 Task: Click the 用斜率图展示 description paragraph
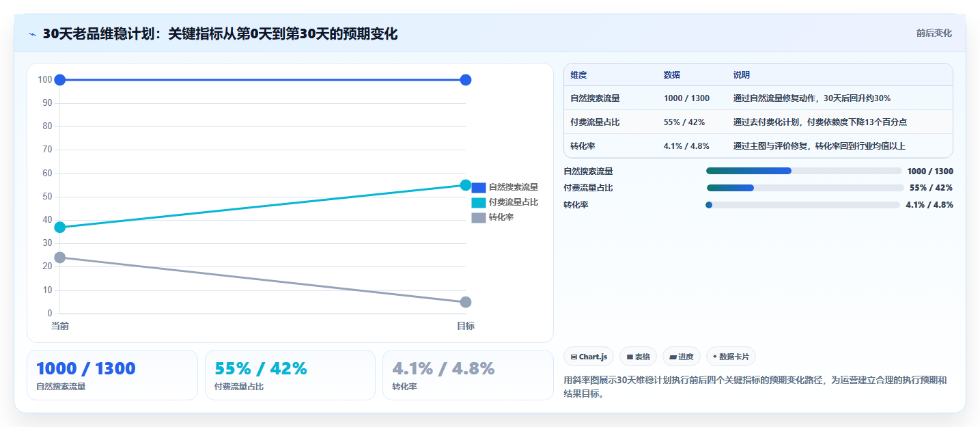click(755, 387)
